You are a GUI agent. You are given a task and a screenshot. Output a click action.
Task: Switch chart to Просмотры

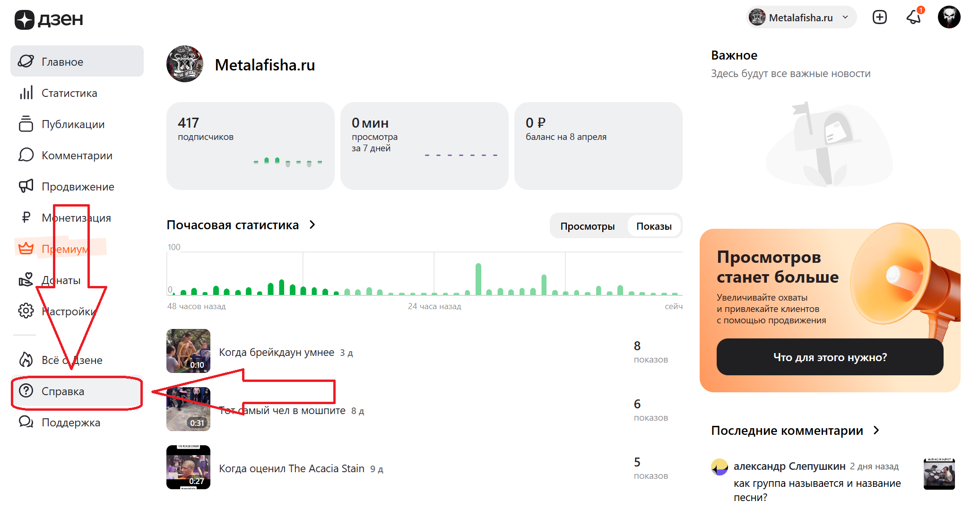pos(587,226)
